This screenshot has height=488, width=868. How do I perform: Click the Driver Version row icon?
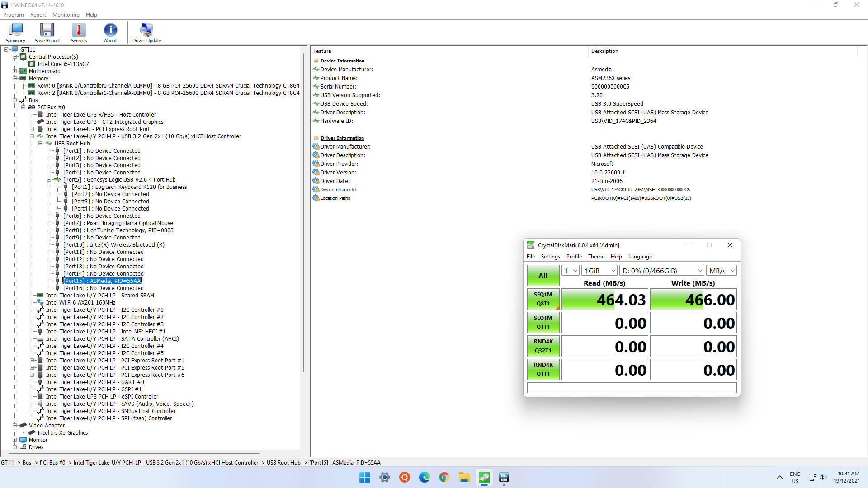(x=316, y=172)
